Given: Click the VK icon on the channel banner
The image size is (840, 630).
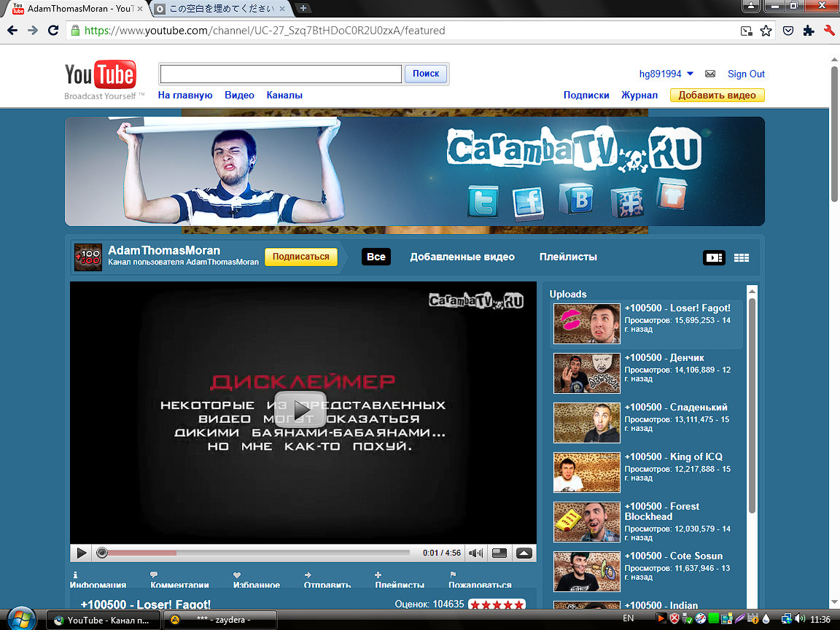Looking at the screenshot, I should [x=577, y=198].
